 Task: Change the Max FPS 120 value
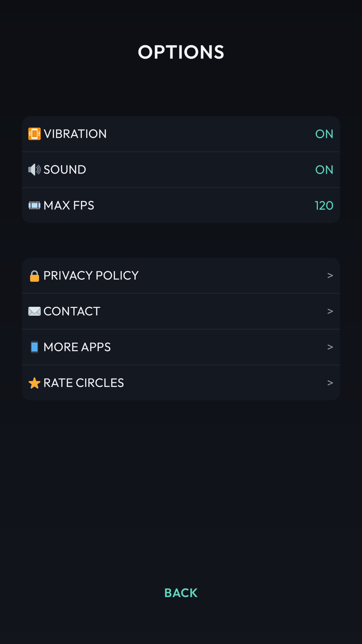coord(324,205)
